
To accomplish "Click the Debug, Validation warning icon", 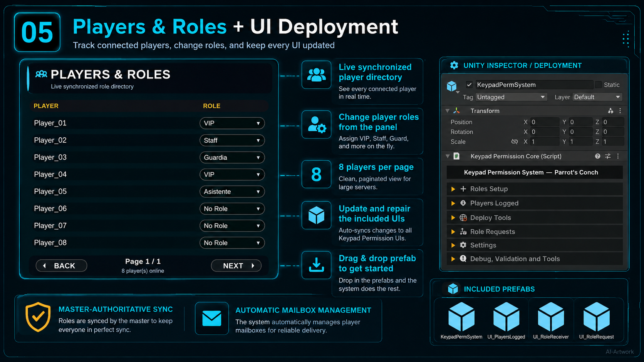I will [463, 259].
